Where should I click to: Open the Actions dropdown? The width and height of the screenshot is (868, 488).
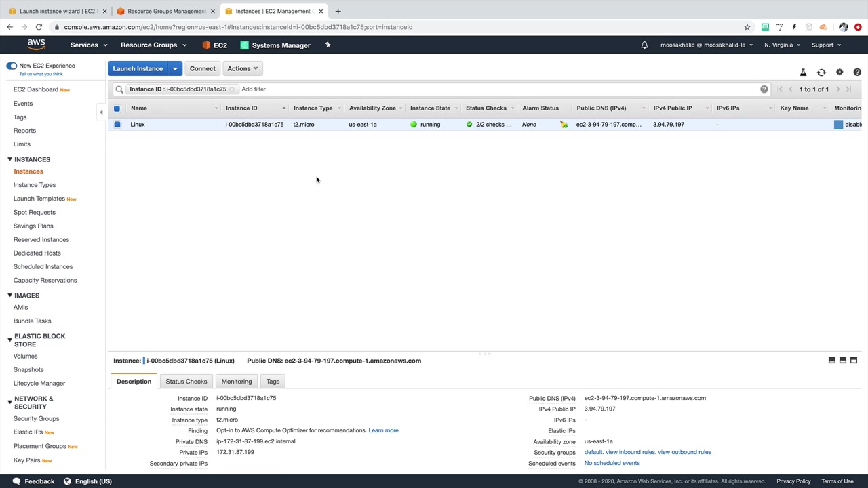tap(242, 68)
